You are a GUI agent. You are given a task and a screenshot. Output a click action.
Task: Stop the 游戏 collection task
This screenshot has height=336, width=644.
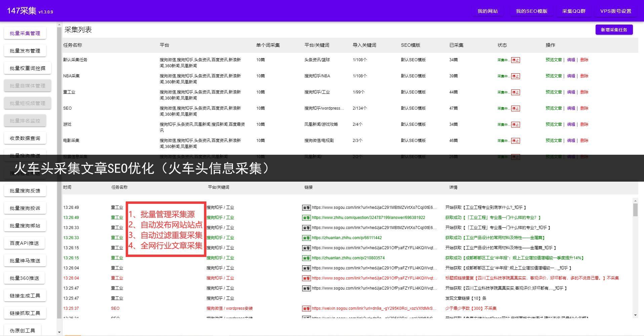[516, 124]
